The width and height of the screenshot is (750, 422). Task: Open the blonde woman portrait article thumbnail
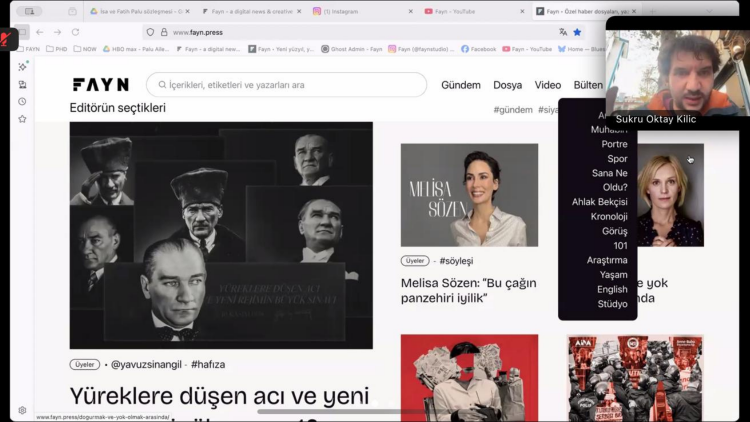[x=670, y=195]
